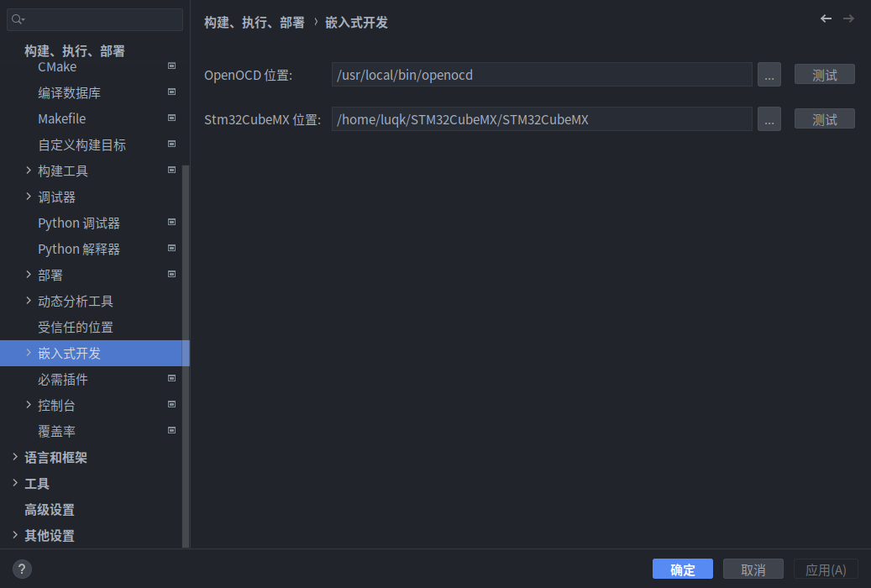Image resolution: width=871 pixels, height=588 pixels.
Task: Test the OpenOCD path with 测试 button
Action: 824,74
